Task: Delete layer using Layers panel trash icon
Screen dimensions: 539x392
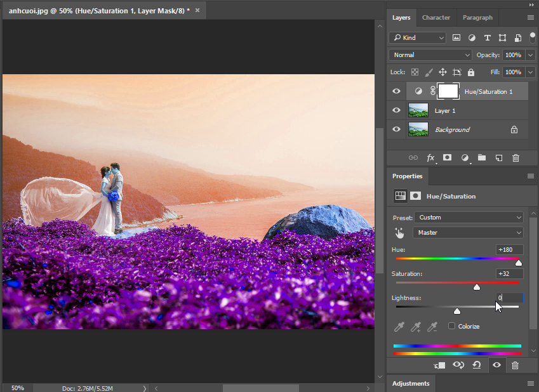Action: pyautogui.click(x=516, y=158)
